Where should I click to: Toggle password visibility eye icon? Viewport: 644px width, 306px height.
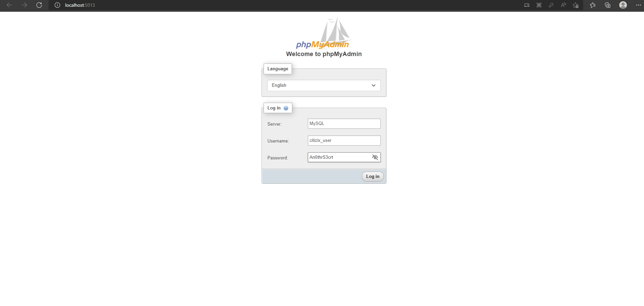[x=375, y=157]
